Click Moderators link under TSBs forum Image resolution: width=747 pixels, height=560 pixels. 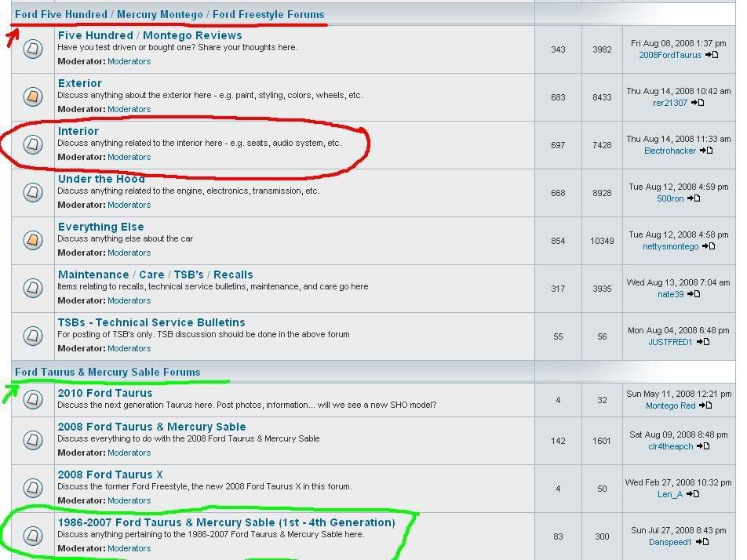[129, 348]
